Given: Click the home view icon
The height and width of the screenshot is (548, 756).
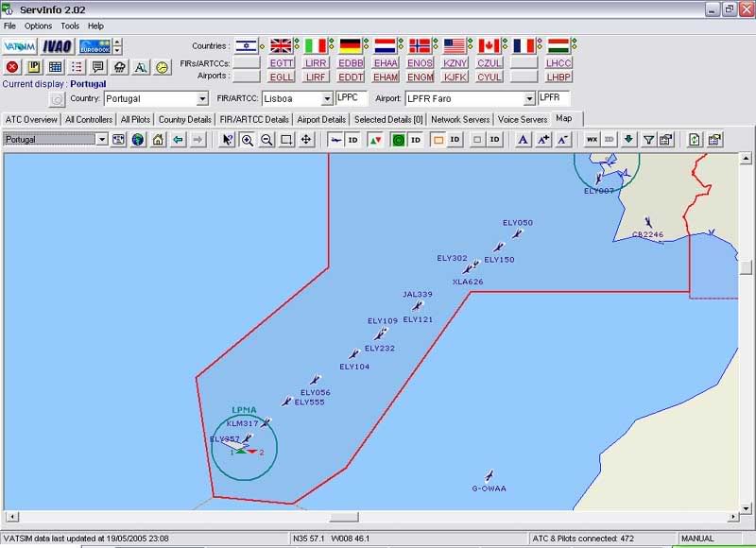Looking at the screenshot, I should coord(158,140).
